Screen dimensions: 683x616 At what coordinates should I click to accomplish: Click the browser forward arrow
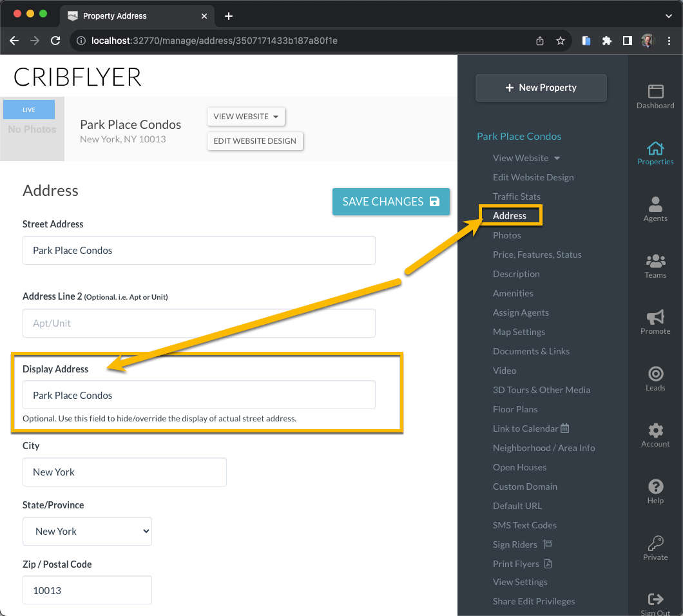pos(35,41)
